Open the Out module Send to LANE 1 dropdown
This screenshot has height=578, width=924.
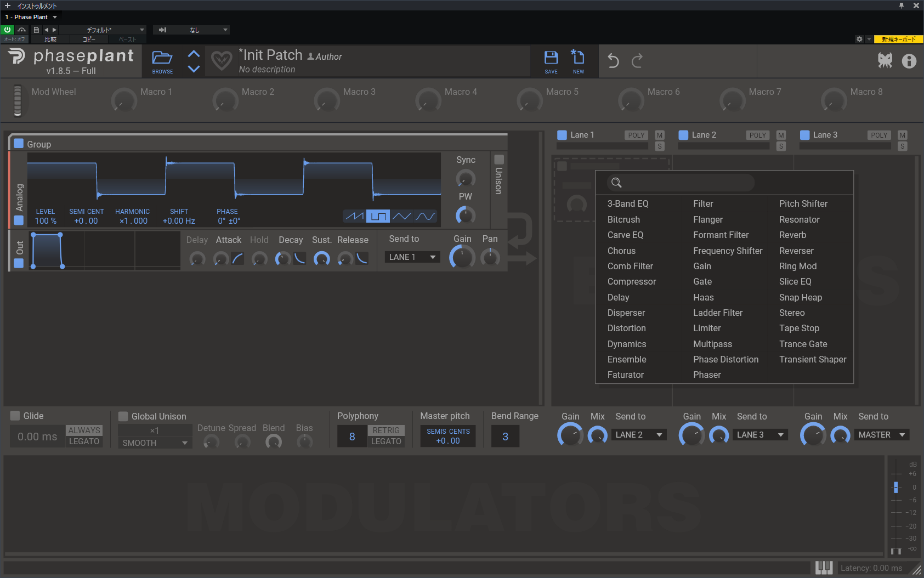412,257
